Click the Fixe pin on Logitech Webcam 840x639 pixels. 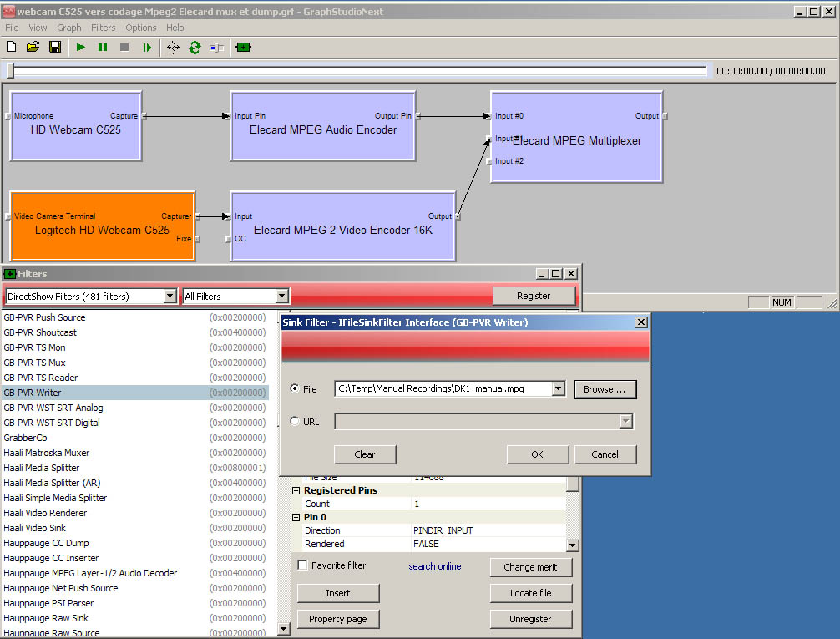(197, 239)
